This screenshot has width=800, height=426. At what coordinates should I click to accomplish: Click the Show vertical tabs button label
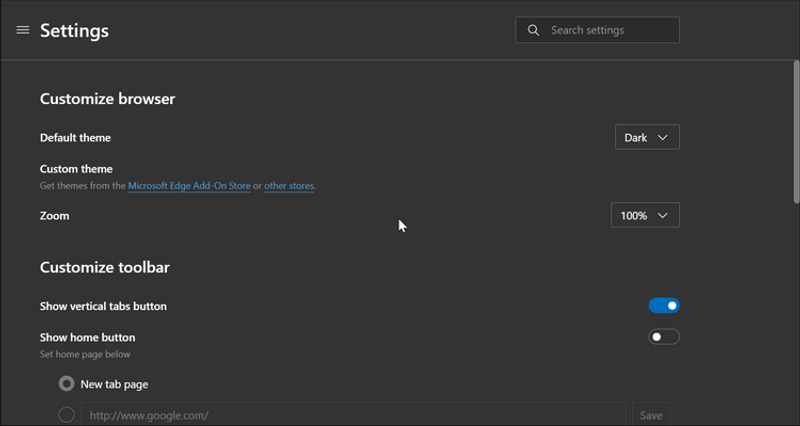point(103,306)
